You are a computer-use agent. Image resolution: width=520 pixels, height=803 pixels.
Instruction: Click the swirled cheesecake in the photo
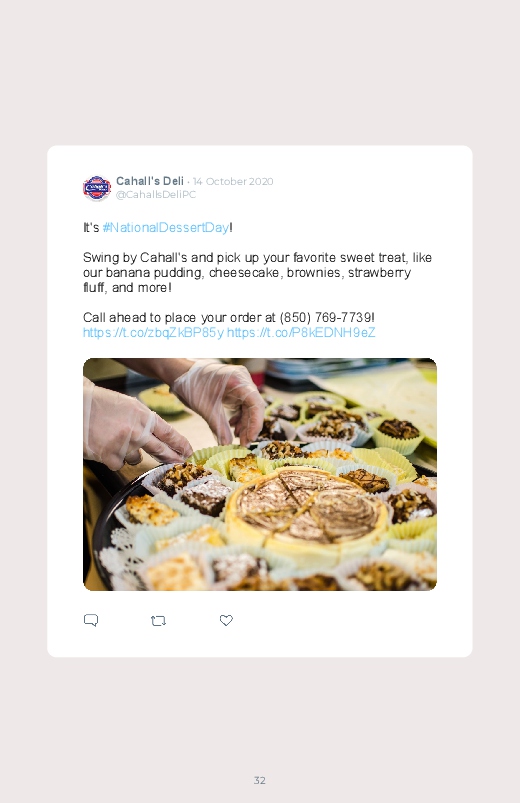[306, 507]
